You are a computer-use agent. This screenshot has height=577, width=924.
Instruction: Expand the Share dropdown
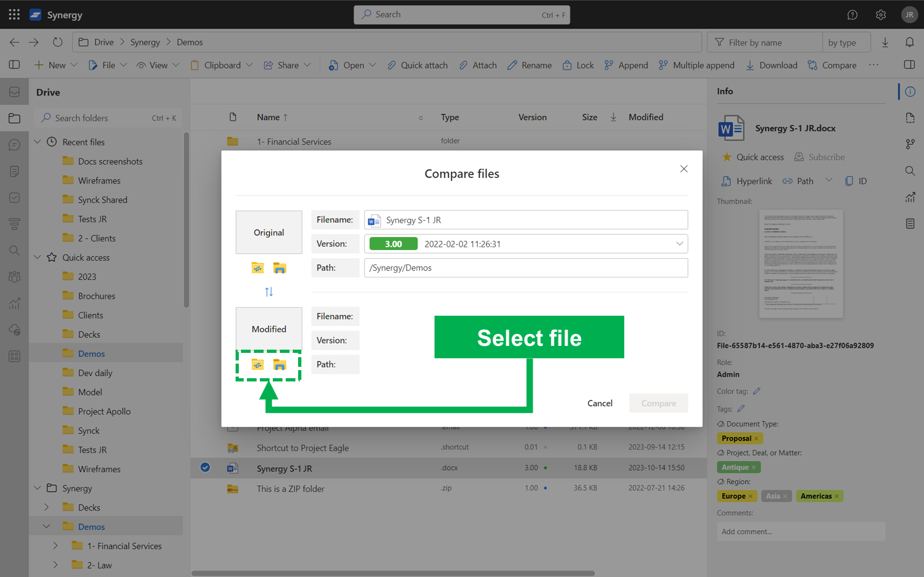point(307,65)
